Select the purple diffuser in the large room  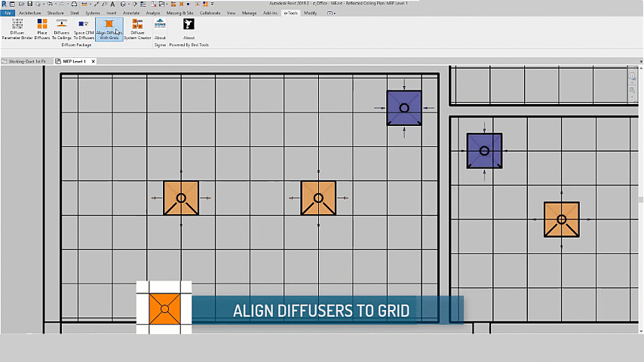404,108
